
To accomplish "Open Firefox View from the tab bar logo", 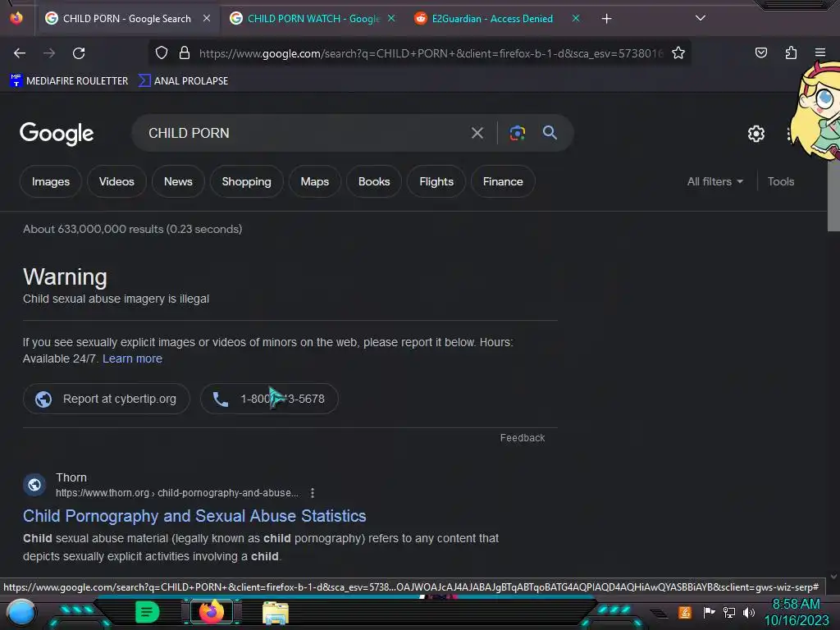I will 16,18.
